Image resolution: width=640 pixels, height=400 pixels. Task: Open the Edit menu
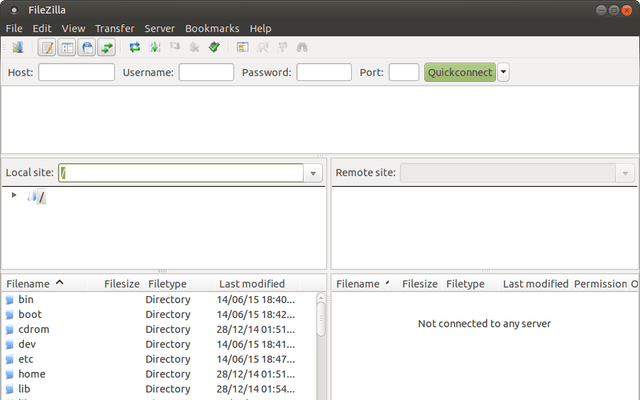(42, 29)
